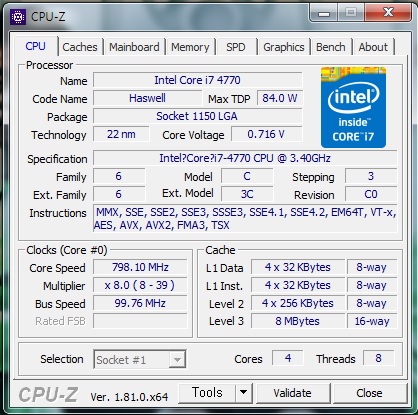Open the Memory tab

tap(190, 47)
